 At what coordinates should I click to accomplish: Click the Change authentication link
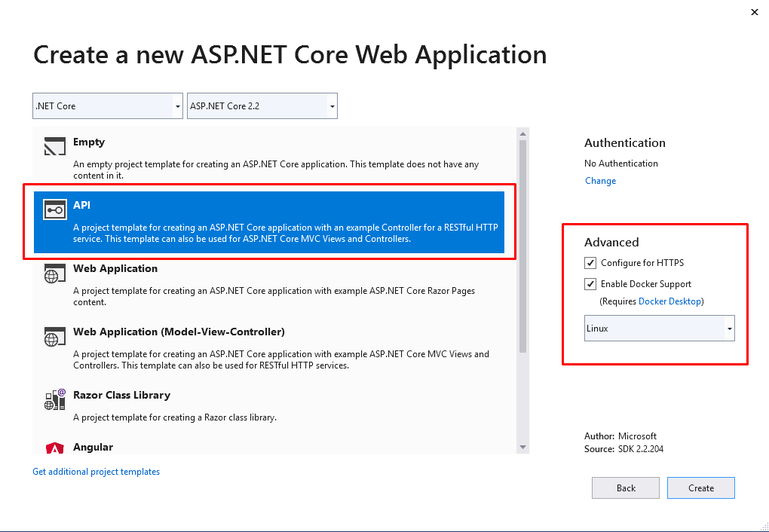point(600,181)
